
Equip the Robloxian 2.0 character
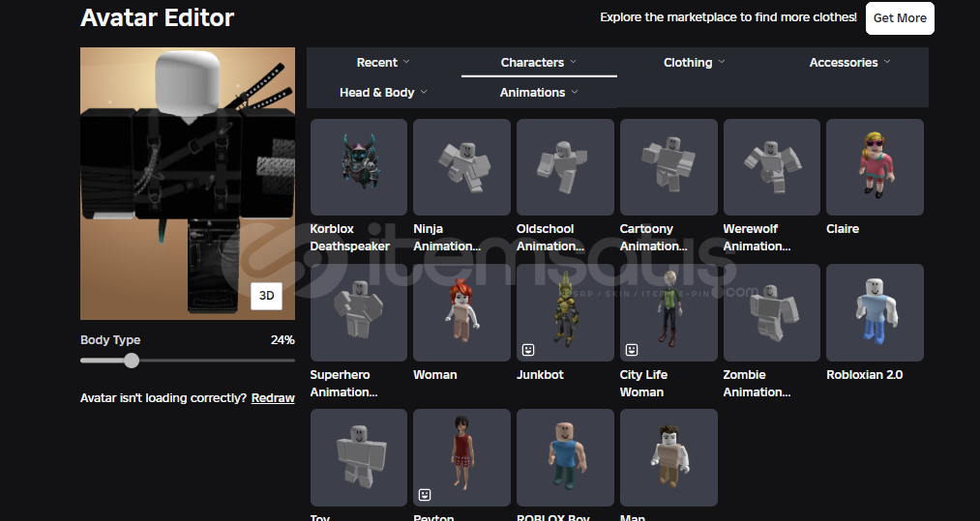875,312
